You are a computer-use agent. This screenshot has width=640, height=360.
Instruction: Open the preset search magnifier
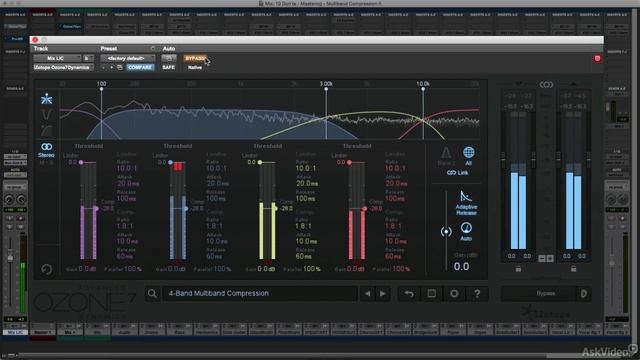[152, 293]
